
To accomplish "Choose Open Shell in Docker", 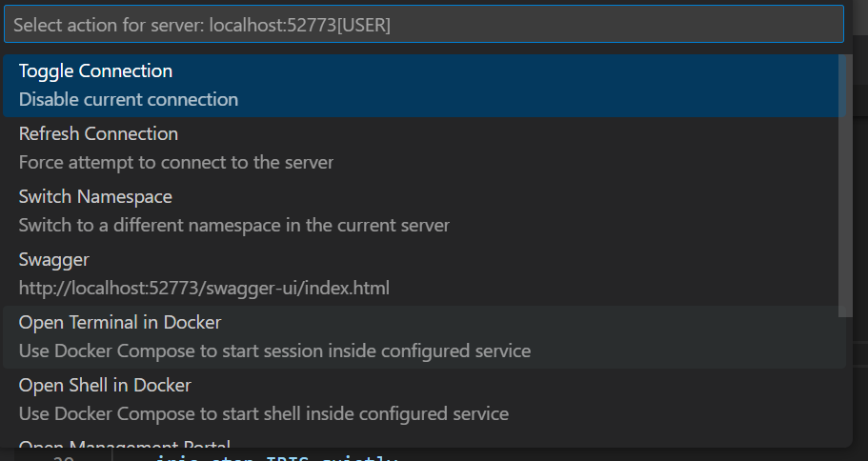I will pos(105,386).
